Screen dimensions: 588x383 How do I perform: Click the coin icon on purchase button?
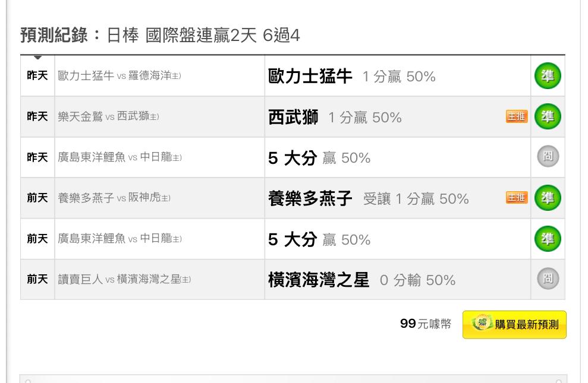(x=482, y=322)
